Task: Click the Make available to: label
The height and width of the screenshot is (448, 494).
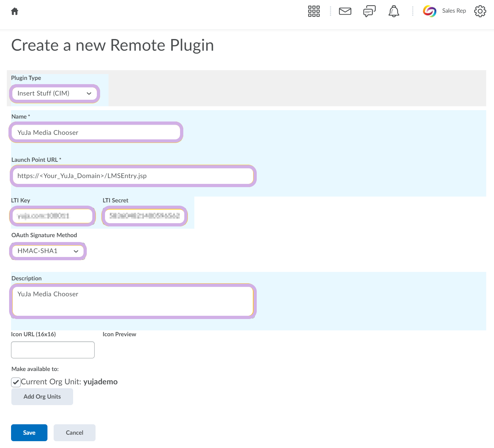Action: click(35, 369)
